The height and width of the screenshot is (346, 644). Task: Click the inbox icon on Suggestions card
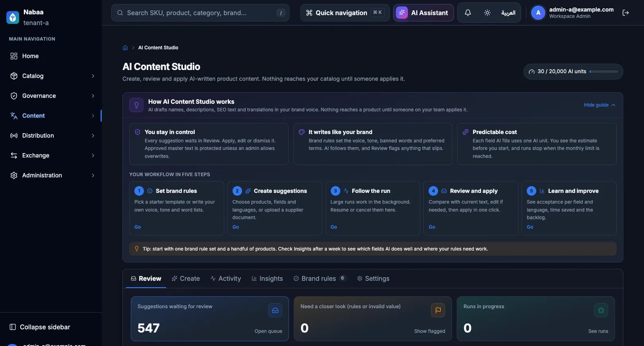coord(275,310)
